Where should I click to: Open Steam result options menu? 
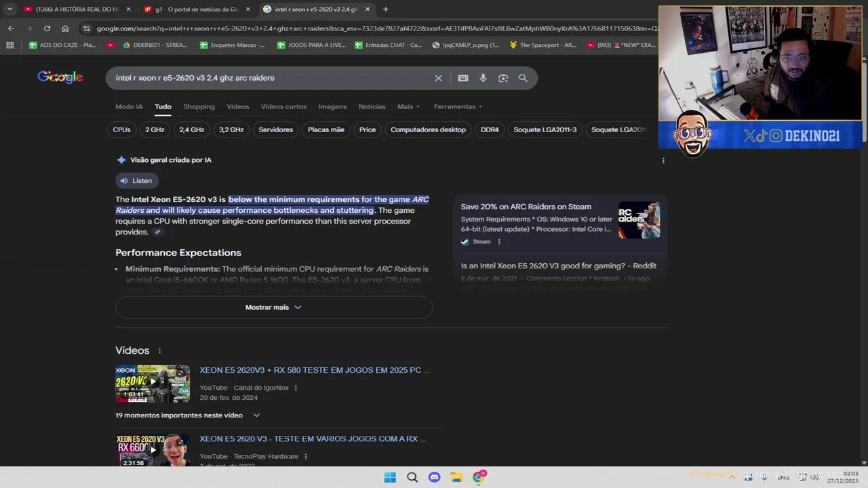pos(499,242)
